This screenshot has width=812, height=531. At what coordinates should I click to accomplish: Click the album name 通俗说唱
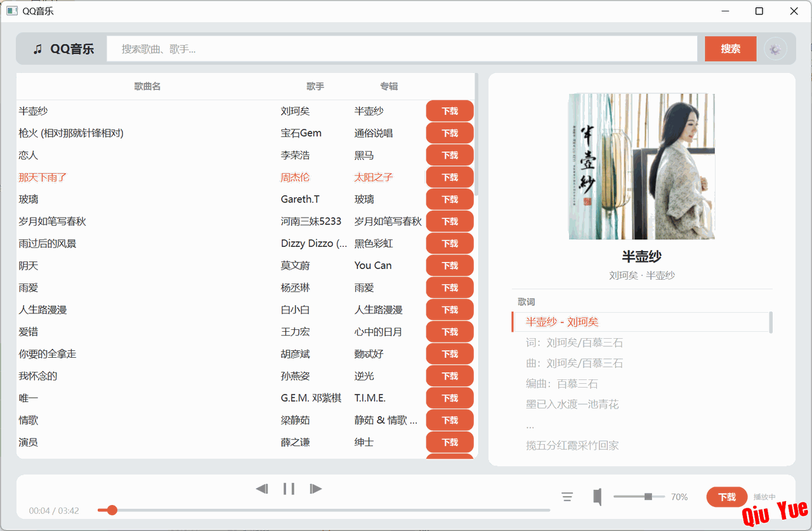point(374,133)
